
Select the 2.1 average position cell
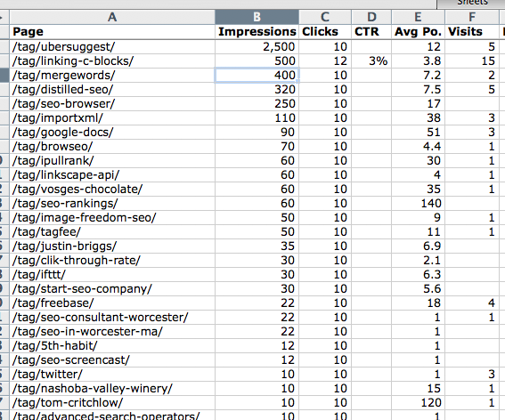point(418,261)
